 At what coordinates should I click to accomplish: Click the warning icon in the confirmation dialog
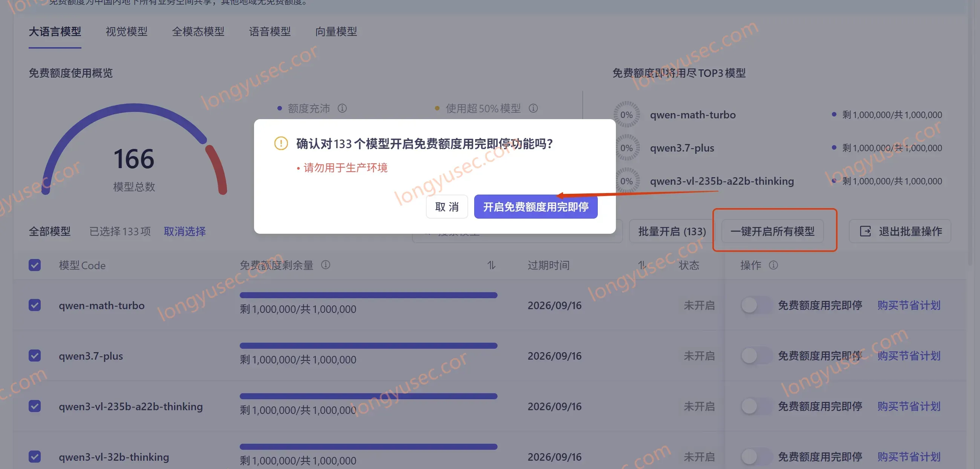281,143
